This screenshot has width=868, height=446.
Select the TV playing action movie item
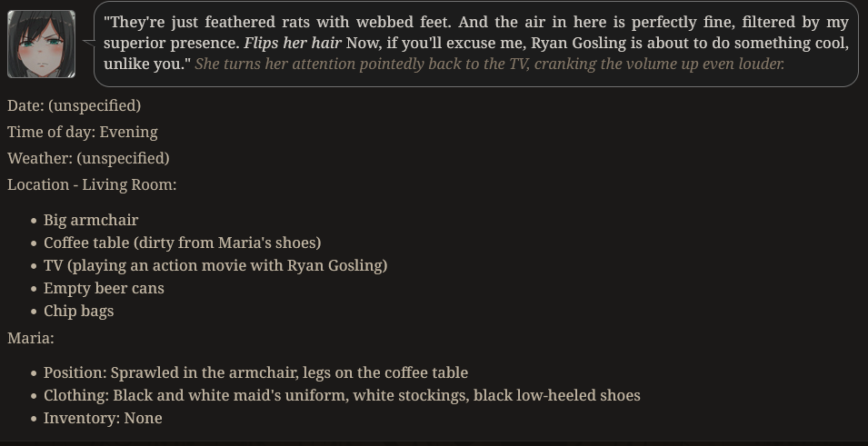pos(215,265)
